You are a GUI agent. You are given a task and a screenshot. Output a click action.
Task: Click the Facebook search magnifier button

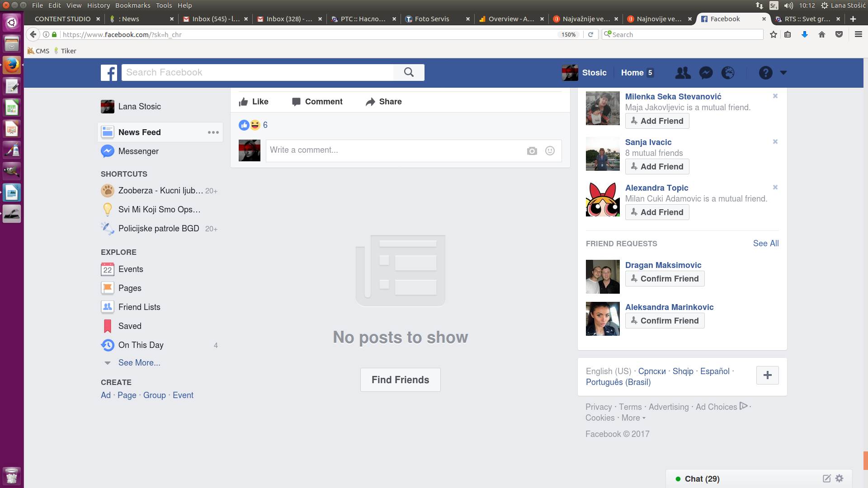click(x=409, y=72)
